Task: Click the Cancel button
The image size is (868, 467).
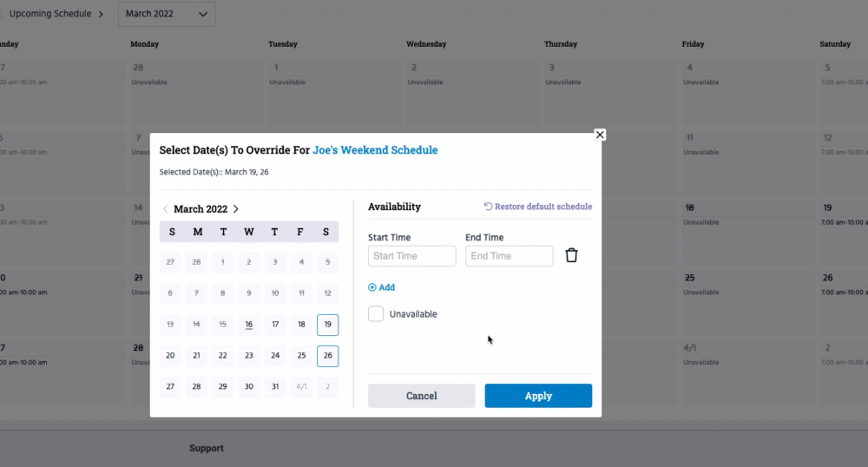Action: pyautogui.click(x=422, y=396)
